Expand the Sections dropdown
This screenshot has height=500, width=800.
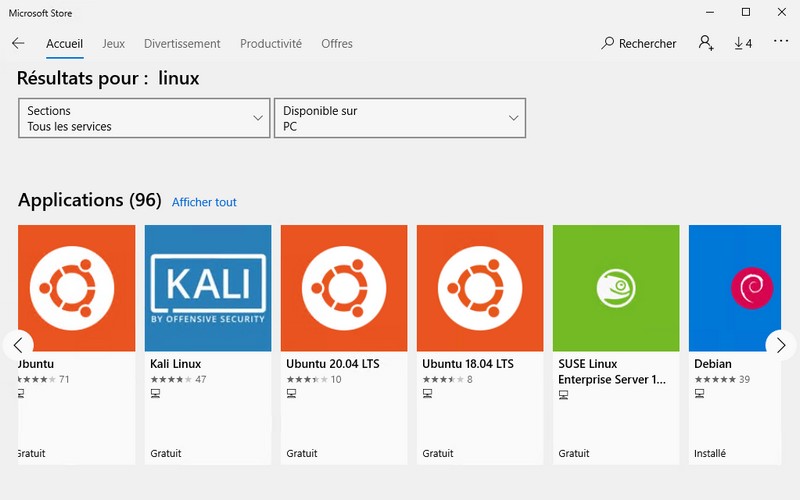(x=144, y=118)
